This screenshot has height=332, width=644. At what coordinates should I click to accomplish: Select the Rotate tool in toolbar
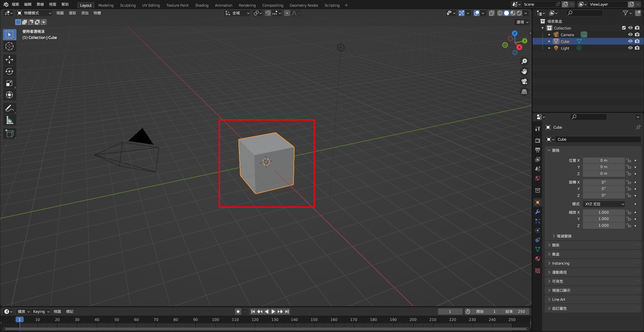click(x=9, y=71)
